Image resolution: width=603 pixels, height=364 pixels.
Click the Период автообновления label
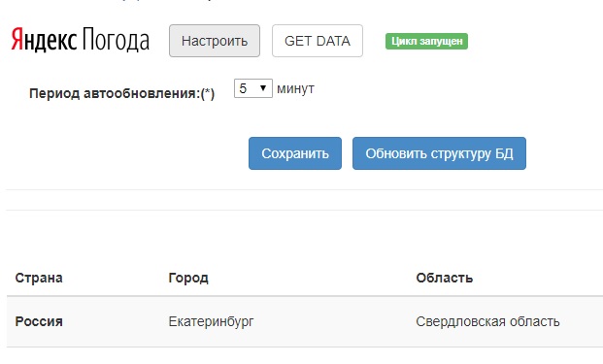[x=122, y=93]
